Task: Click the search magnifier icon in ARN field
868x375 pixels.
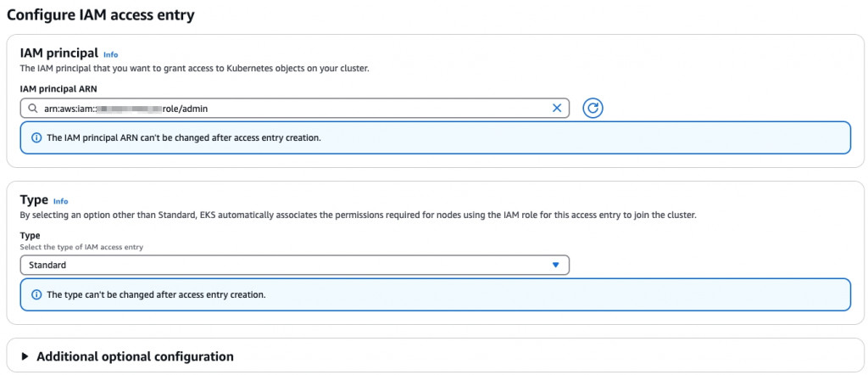Action: (32, 108)
